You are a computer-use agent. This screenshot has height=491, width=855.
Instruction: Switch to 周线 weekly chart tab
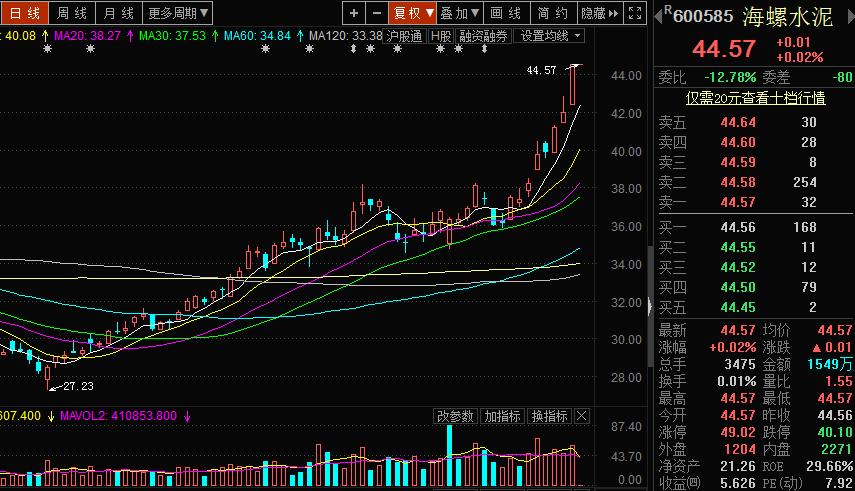tap(71, 13)
